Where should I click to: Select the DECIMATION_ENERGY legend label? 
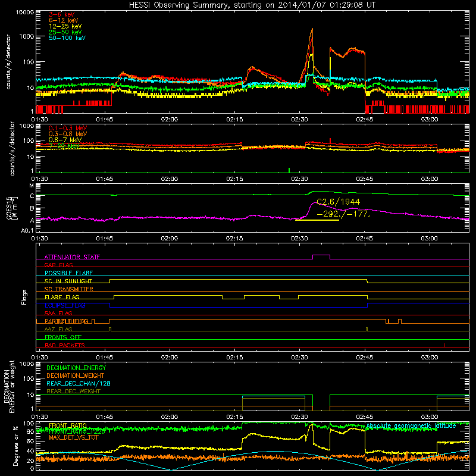coord(76,368)
